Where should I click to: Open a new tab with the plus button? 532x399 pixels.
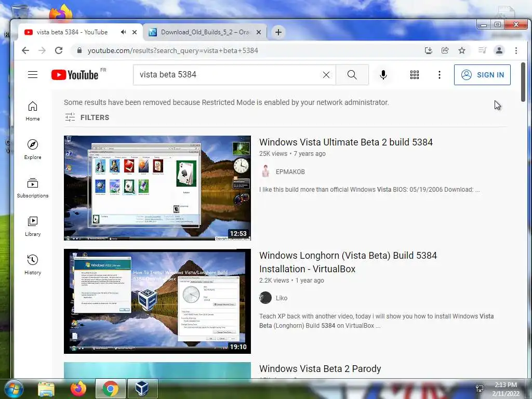[x=278, y=32]
